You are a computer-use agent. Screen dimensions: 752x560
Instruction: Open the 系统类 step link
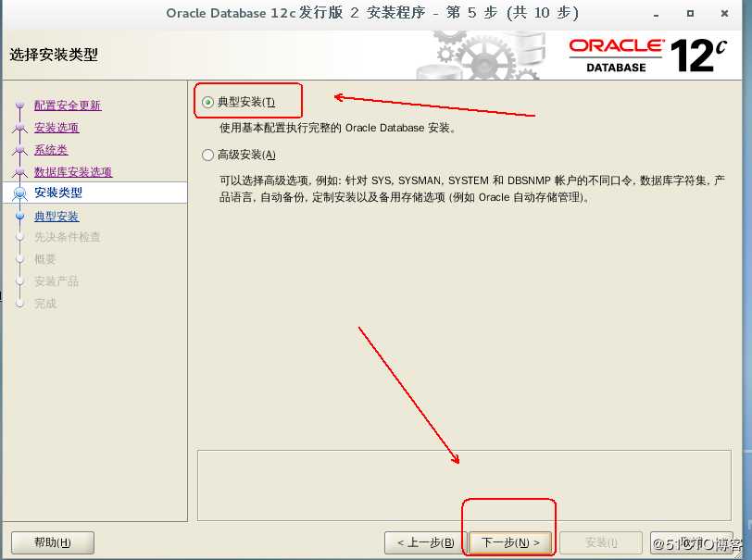tap(51, 150)
